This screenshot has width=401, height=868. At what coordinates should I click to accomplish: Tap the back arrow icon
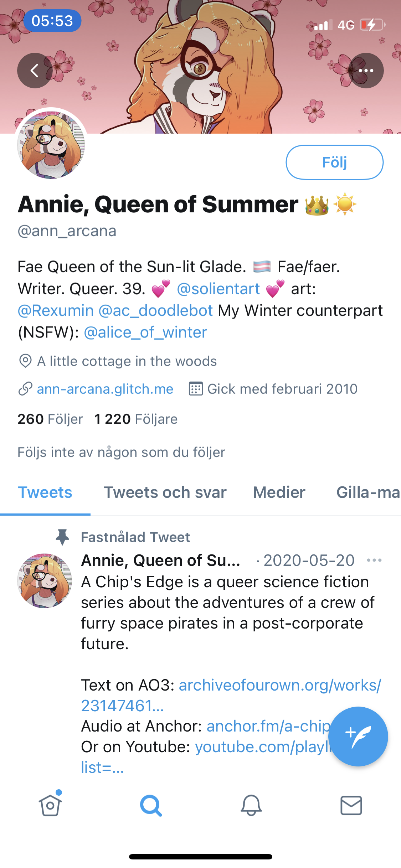coord(35,71)
